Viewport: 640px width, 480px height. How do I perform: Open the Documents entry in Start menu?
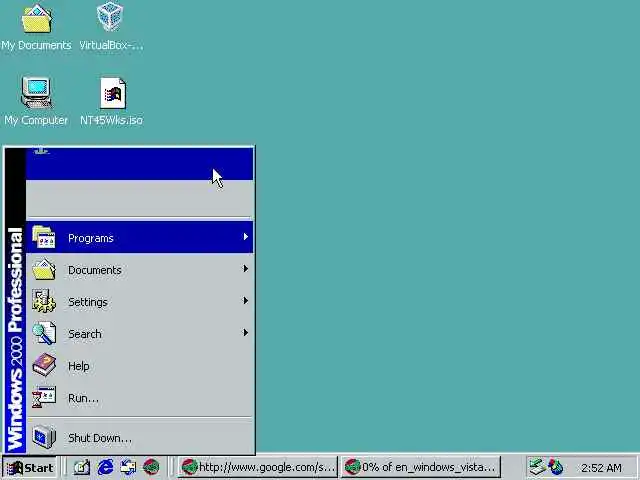coord(140,269)
